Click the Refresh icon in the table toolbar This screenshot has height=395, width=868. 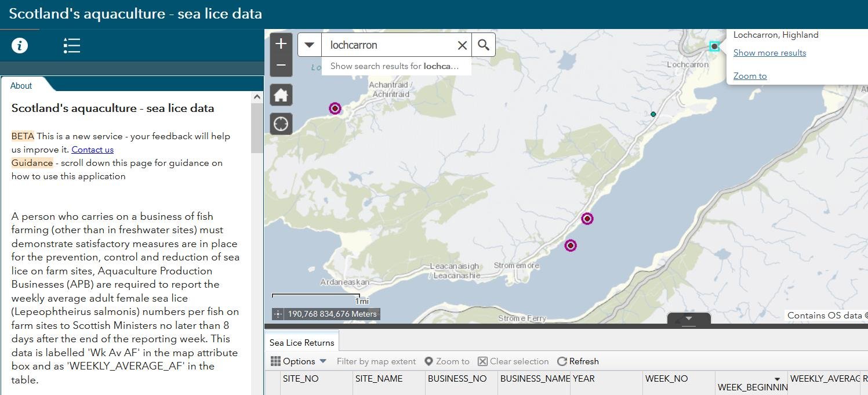point(578,361)
